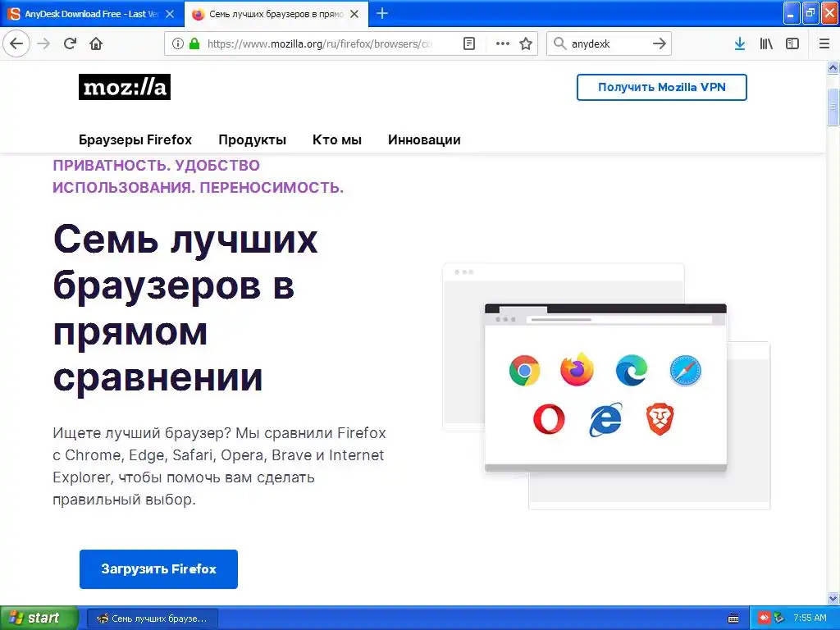Open the Браузеры Firefox menu
The height and width of the screenshot is (630, 840).
click(135, 139)
